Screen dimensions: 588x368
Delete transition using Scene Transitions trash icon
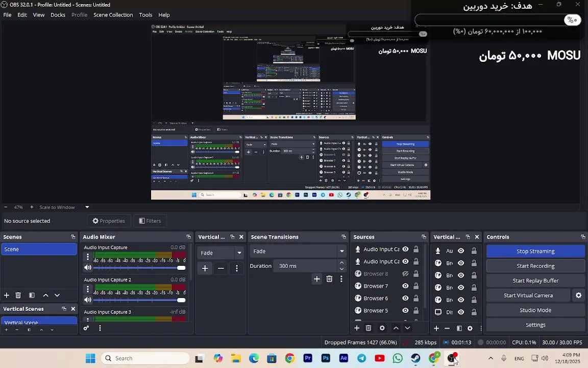pyautogui.click(x=329, y=279)
